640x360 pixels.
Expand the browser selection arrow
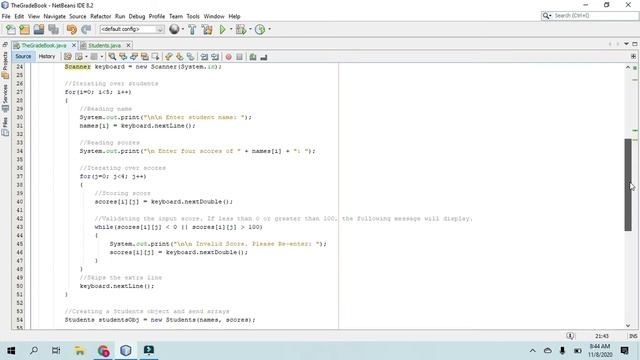click(x=182, y=29)
